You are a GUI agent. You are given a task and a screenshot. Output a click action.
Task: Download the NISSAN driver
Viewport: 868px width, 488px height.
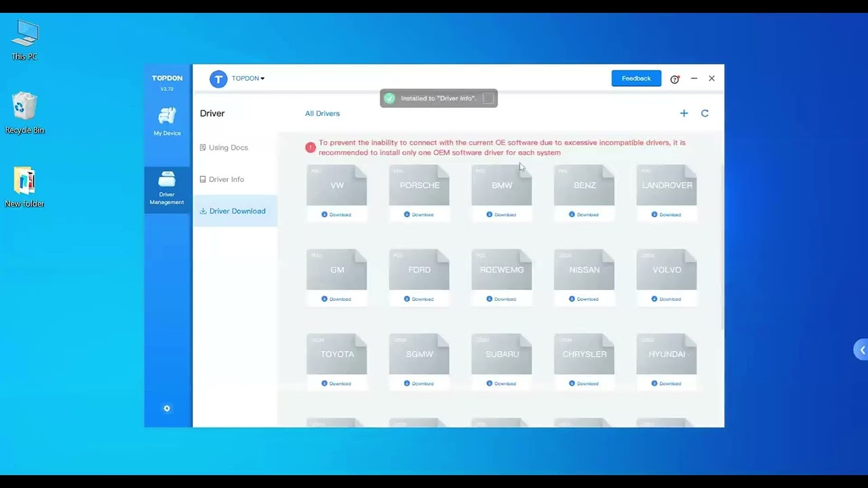pyautogui.click(x=584, y=299)
